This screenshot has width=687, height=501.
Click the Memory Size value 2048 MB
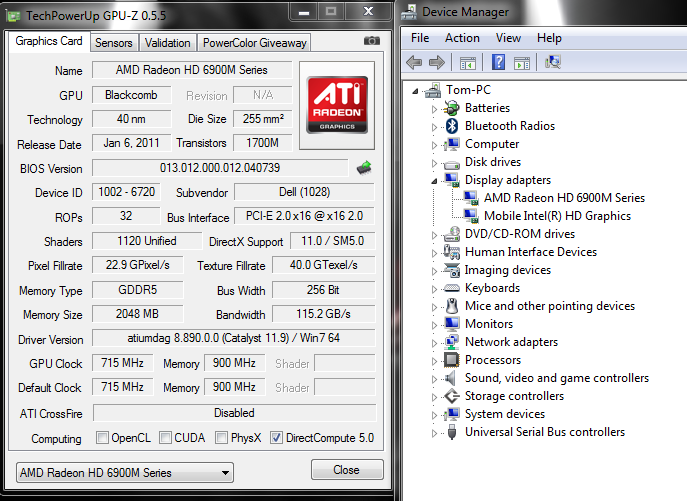click(137, 314)
